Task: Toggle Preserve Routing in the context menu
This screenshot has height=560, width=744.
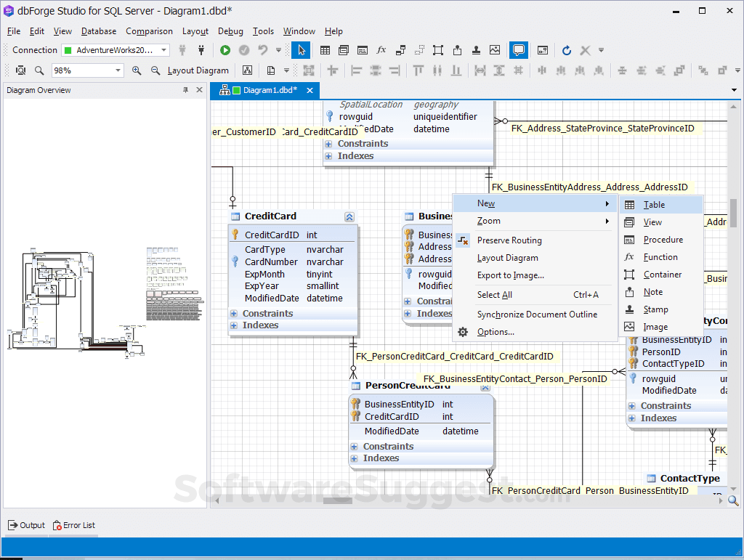Action: (x=511, y=240)
